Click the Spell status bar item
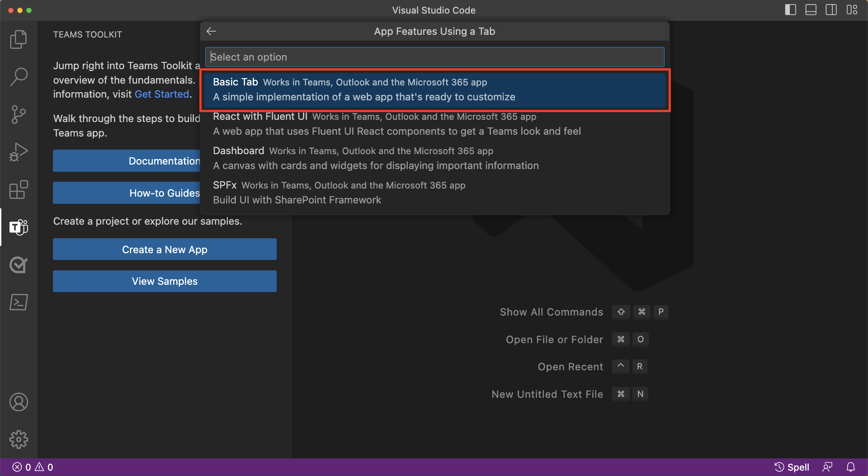The width and height of the screenshot is (868, 476). pos(792,467)
